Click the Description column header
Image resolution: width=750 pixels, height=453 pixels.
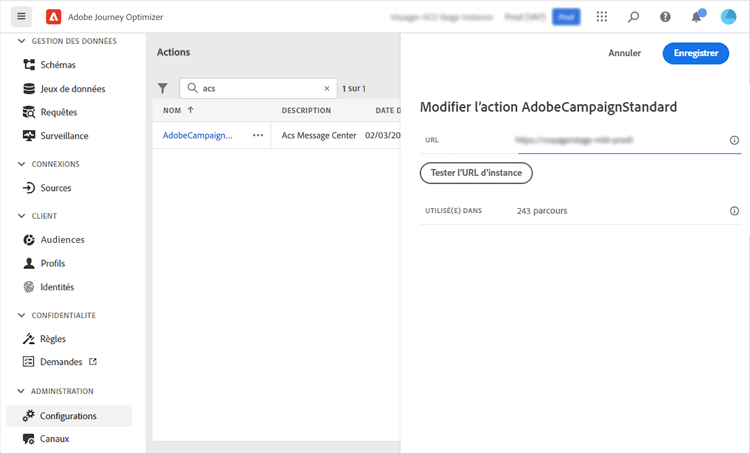(x=306, y=110)
